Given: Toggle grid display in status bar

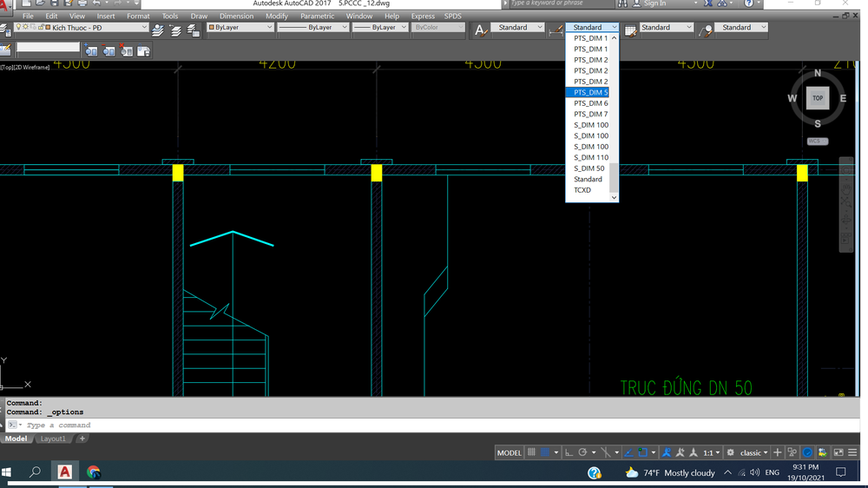Looking at the screenshot, I should pos(531,452).
